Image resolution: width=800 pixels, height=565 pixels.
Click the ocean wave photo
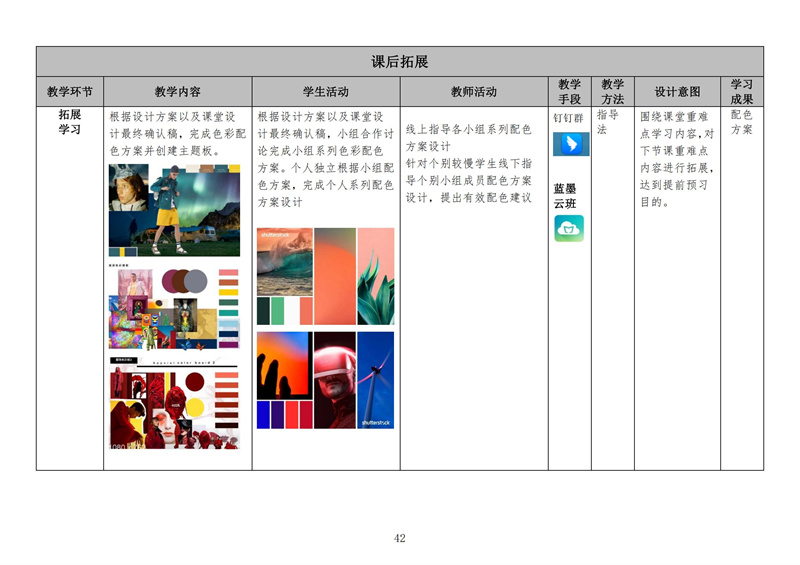click(x=285, y=262)
